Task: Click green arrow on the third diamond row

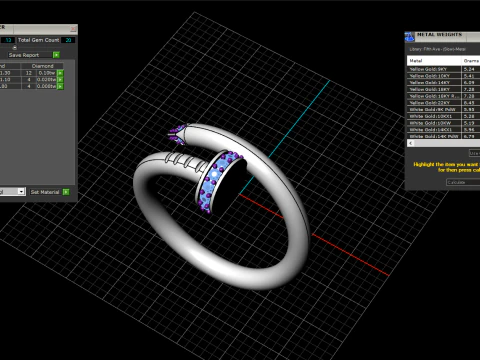Action: pyautogui.click(x=60, y=86)
